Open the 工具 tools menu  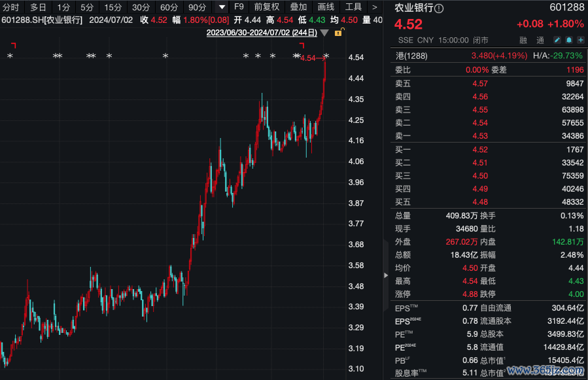click(353, 7)
